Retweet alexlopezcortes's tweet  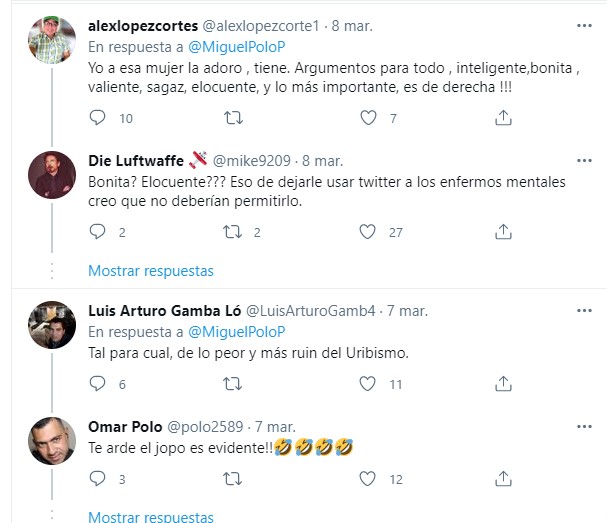233,118
